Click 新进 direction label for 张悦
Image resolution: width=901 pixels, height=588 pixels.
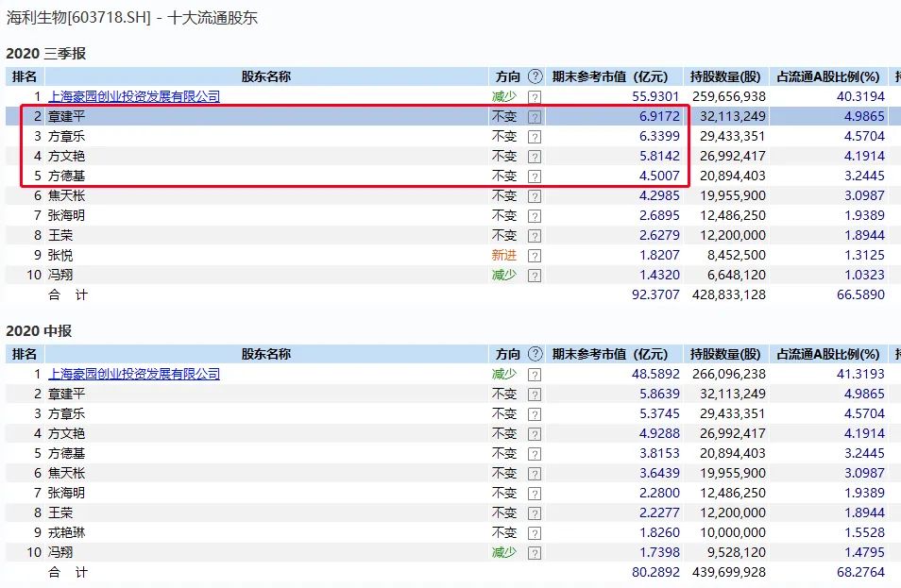[x=504, y=255]
